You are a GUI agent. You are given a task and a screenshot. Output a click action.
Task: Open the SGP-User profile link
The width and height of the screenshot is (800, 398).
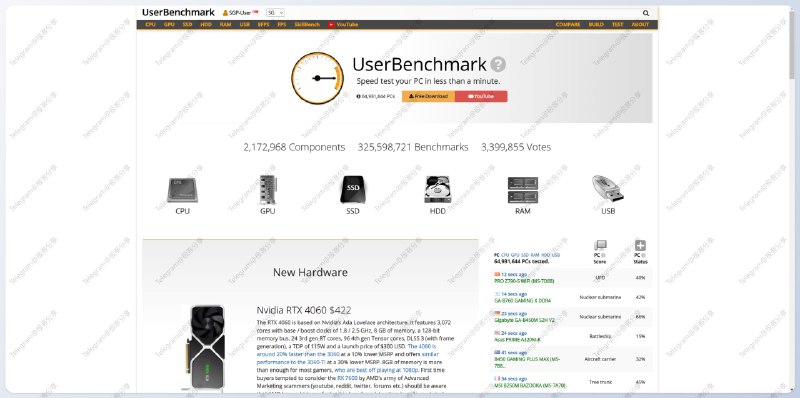(241, 13)
